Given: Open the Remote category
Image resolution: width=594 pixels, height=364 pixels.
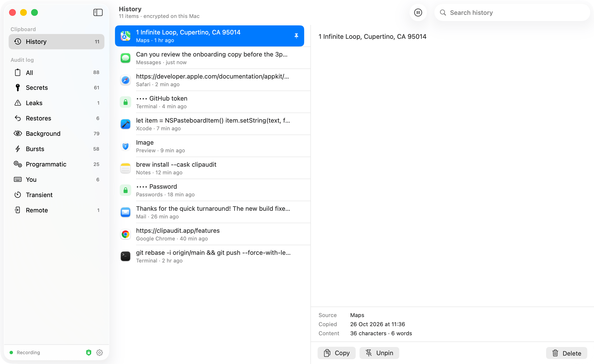Looking at the screenshot, I should (x=57, y=210).
